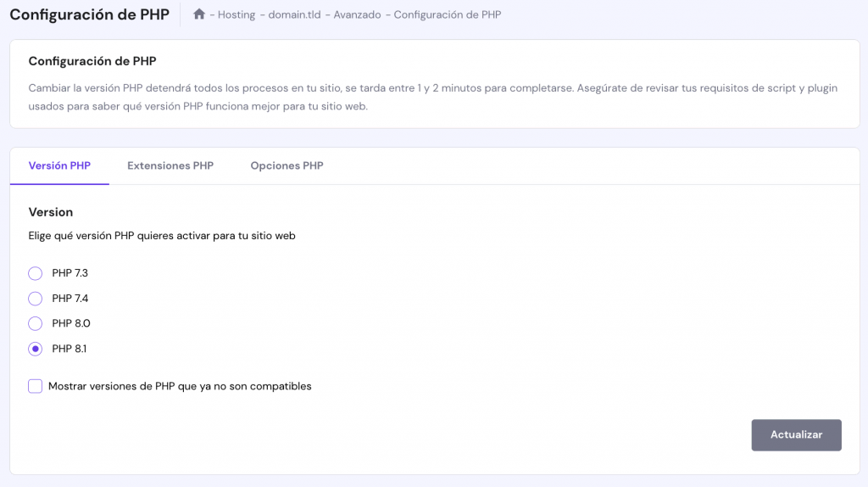Image resolution: width=868 pixels, height=487 pixels.
Task: Click the description paragraph about changing PHP version
Action: click(x=433, y=97)
